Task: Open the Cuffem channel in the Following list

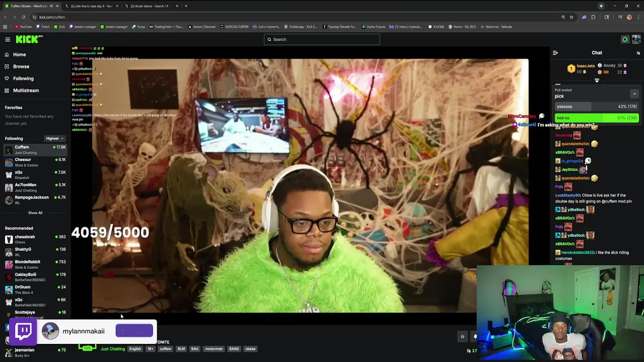Action: click(35, 150)
